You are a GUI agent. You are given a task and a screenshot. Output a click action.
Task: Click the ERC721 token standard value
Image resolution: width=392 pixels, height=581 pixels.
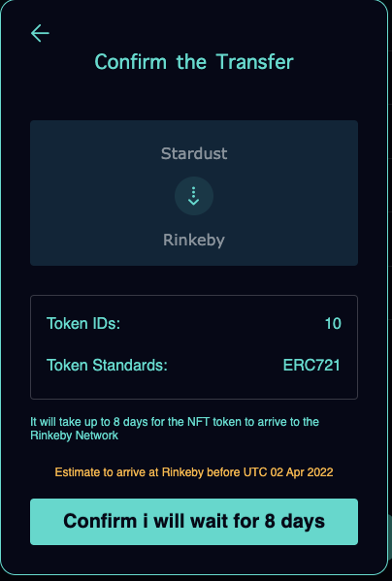pyautogui.click(x=311, y=366)
